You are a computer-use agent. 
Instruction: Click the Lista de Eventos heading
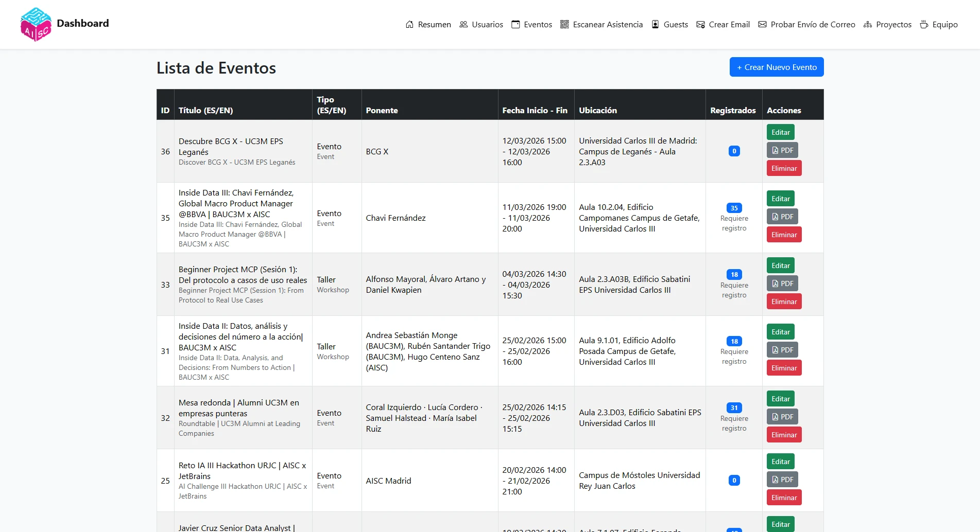coord(216,68)
